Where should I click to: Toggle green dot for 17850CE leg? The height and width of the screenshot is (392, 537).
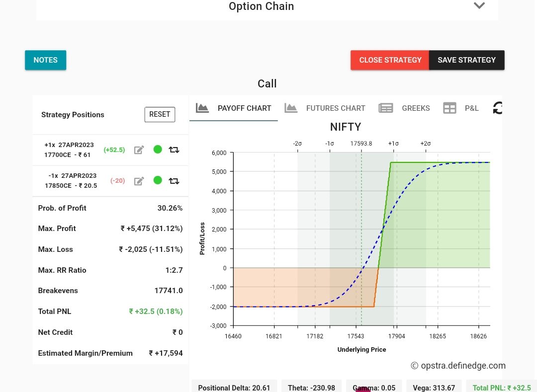pyautogui.click(x=158, y=180)
